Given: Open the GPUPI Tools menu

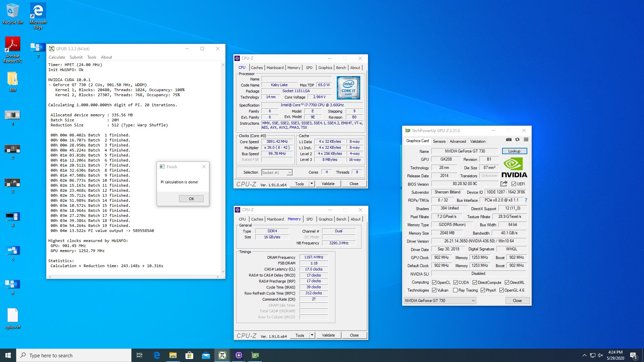Looking at the screenshot, I should point(92,57).
